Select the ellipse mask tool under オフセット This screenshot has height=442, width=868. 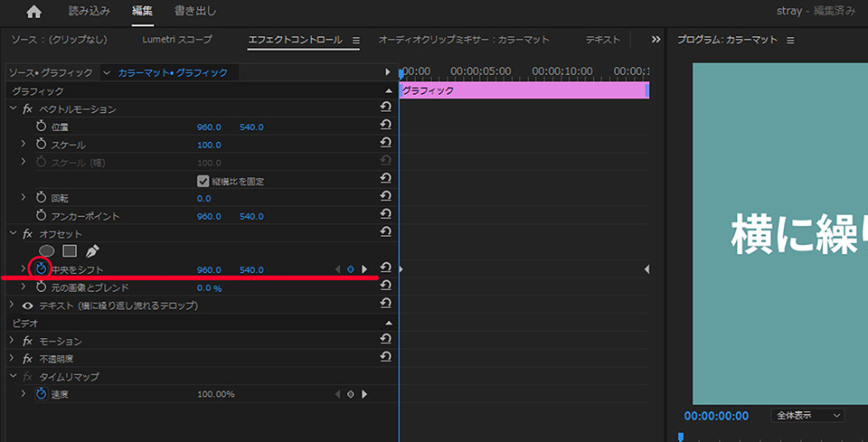click(46, 251)
